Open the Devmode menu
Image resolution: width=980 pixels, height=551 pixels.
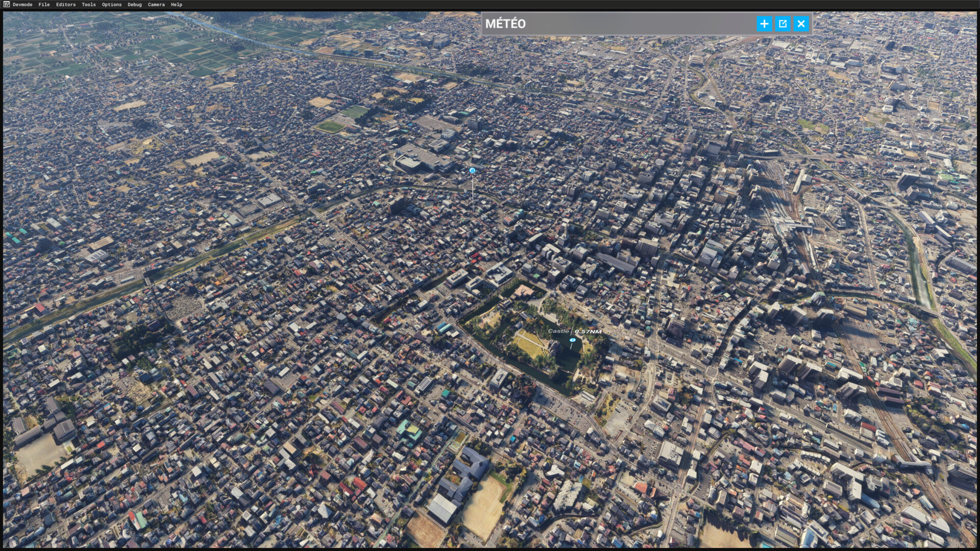tap(22, 5)
